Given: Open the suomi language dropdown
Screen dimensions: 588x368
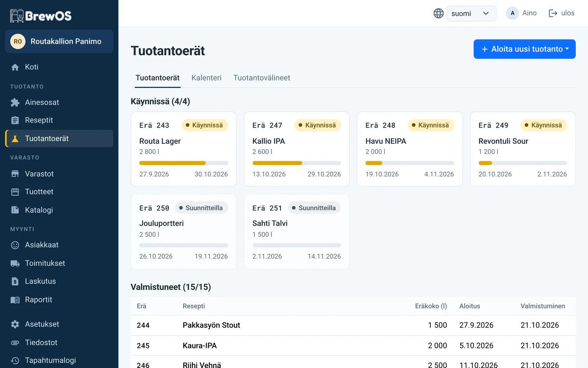Looking at the screenshot, I should pos(471,13).
